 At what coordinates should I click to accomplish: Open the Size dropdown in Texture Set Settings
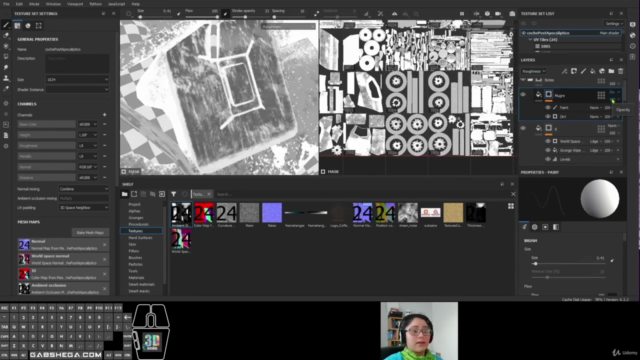click(x=77, y=80)
